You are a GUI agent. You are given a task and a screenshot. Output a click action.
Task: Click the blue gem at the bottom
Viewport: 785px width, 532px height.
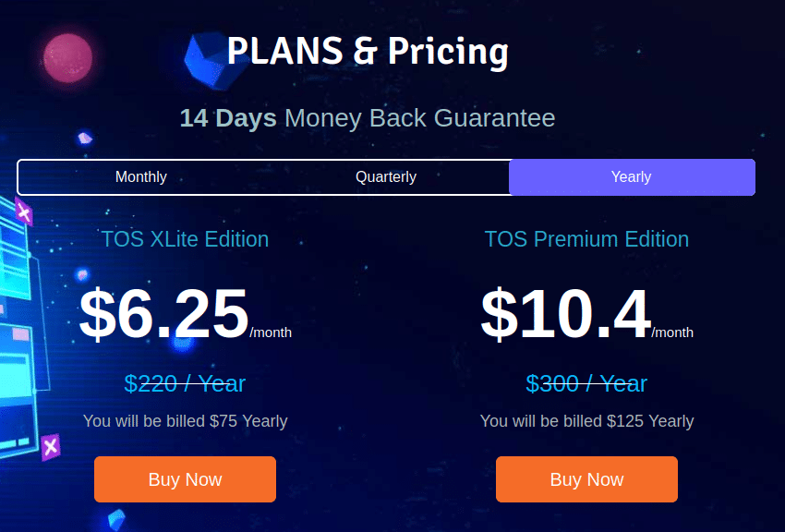point(116,519)
